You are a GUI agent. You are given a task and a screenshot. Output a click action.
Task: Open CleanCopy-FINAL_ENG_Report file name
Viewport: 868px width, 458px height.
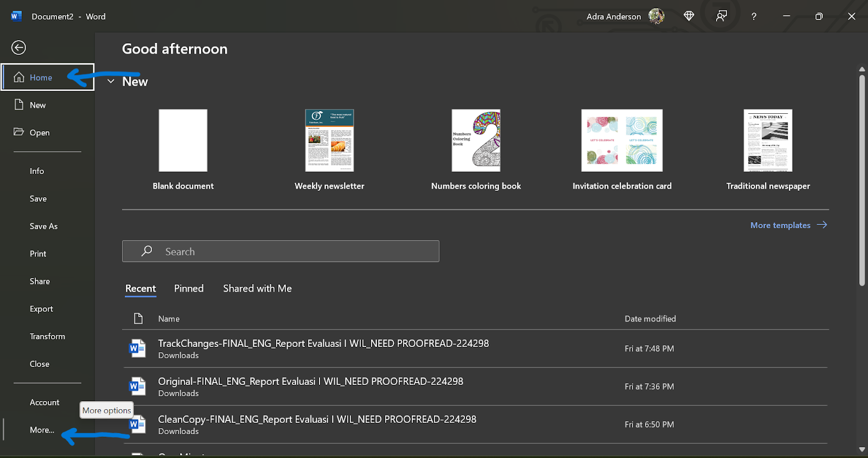[x=317, y=419]
